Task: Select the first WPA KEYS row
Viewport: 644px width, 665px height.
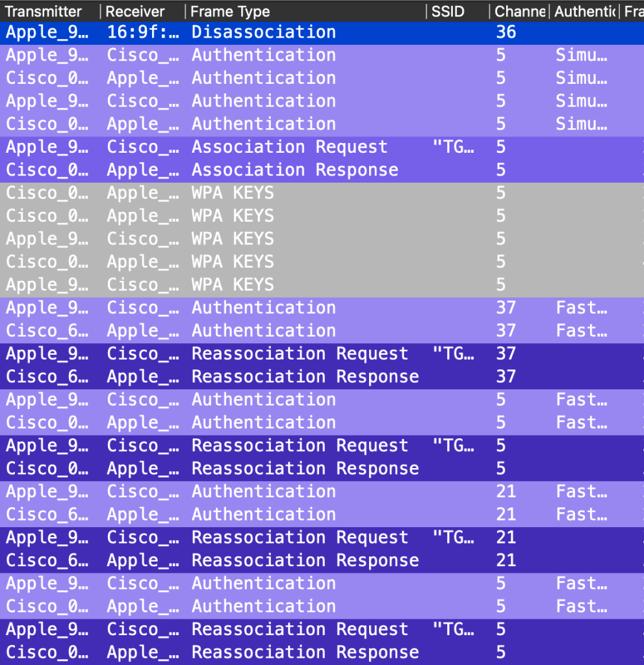Action: click(233, 193)
